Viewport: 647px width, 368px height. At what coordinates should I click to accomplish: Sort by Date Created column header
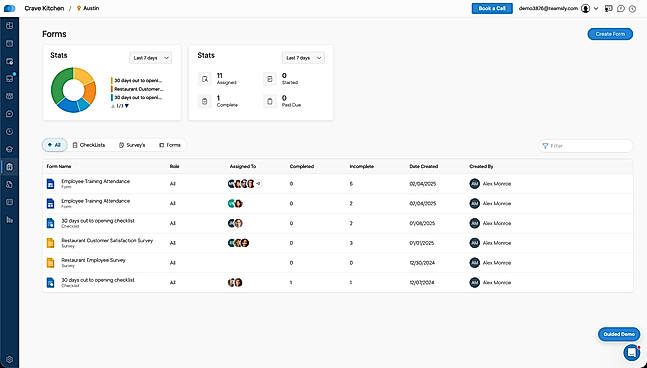point(423,166)
